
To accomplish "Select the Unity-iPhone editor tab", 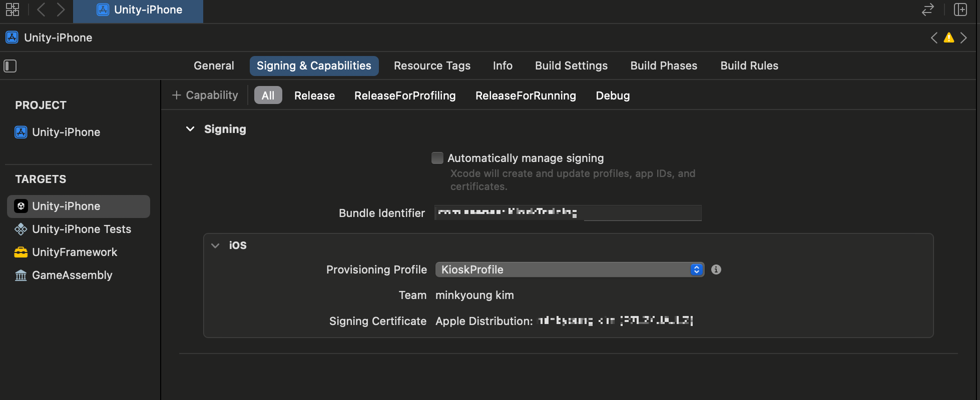I will coord(138,11).
